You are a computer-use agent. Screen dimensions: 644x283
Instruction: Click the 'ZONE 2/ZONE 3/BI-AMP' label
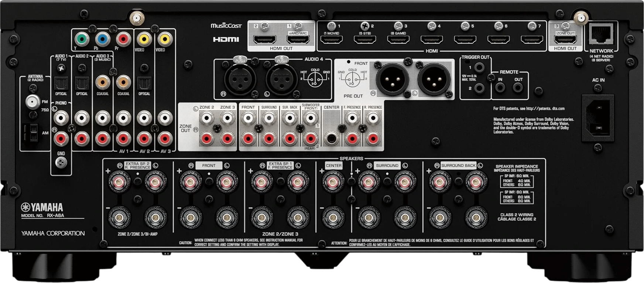click(137, 234)
